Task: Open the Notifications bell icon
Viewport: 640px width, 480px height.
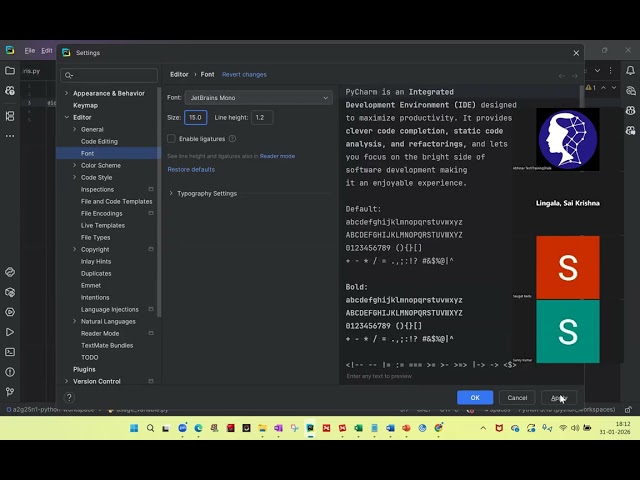Action: pos(630,71)
